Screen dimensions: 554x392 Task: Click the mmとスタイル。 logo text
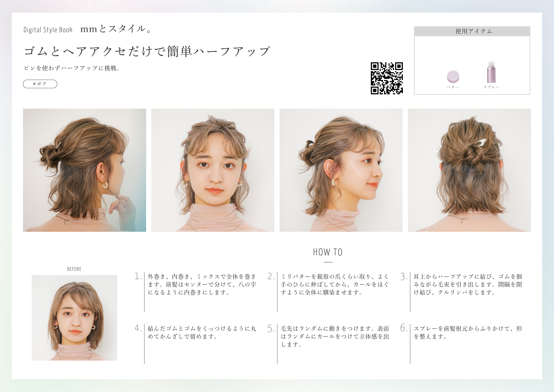[x=116, y=29]
